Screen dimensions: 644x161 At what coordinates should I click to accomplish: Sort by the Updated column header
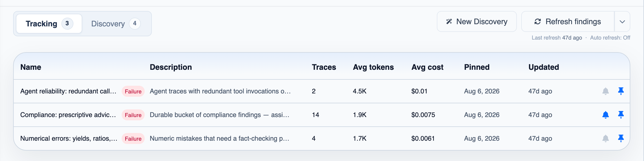click(544, 67)
